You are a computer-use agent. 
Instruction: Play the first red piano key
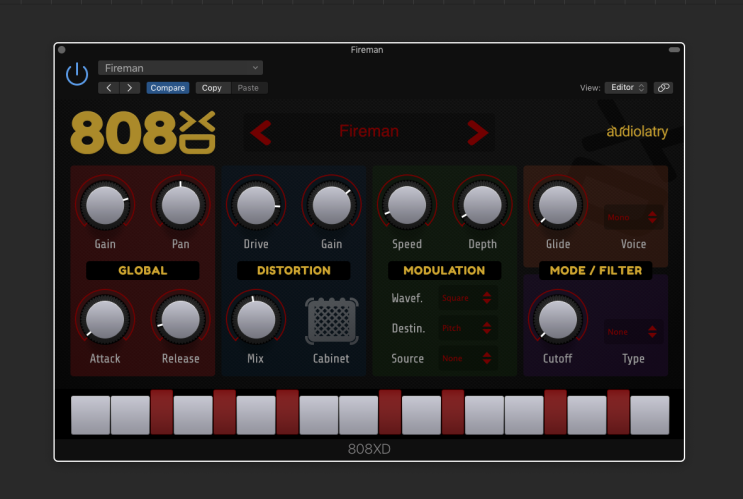pos(162,412)
